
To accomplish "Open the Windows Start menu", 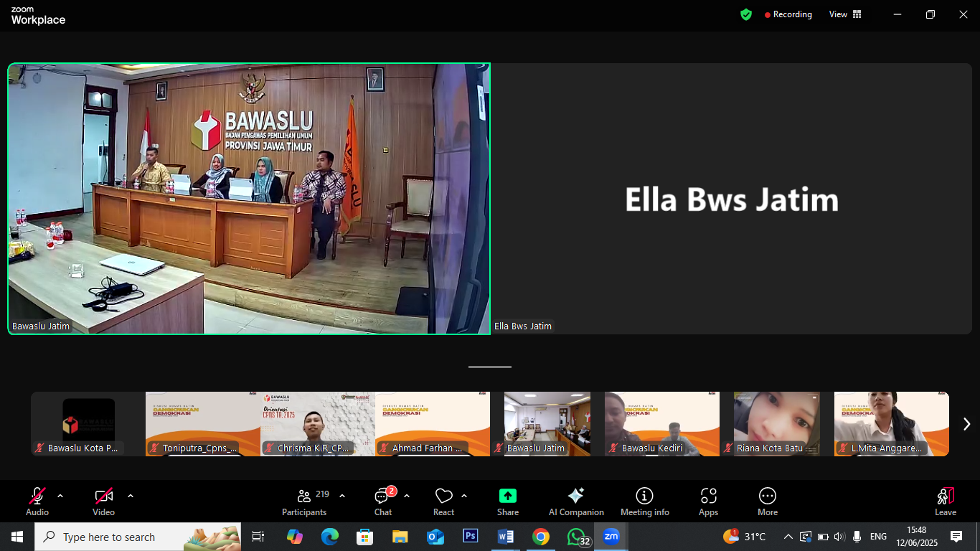I will [17, 537].
